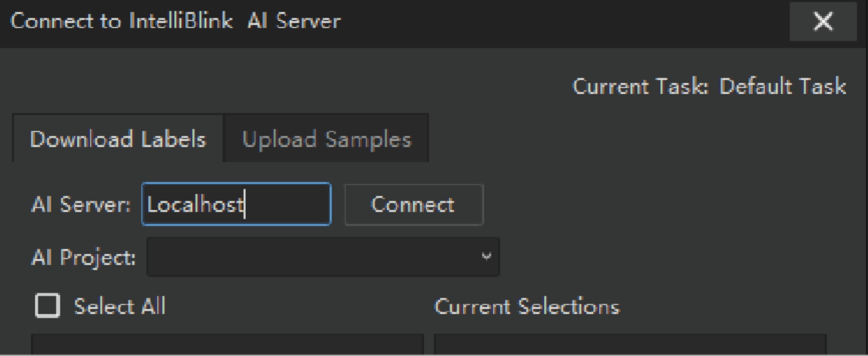The image size is (868, 356).
Task: Click the dialog title bar text
Action: point(175,22)
